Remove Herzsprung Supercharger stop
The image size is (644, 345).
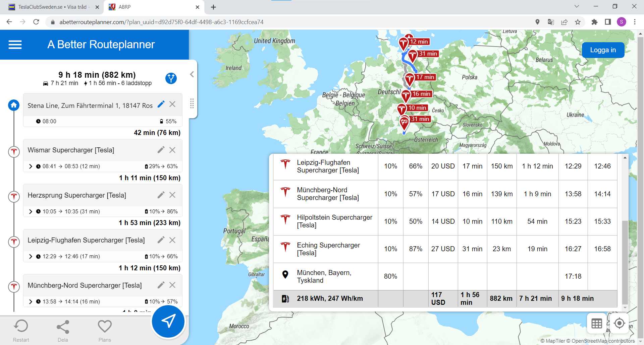(172, 195)
